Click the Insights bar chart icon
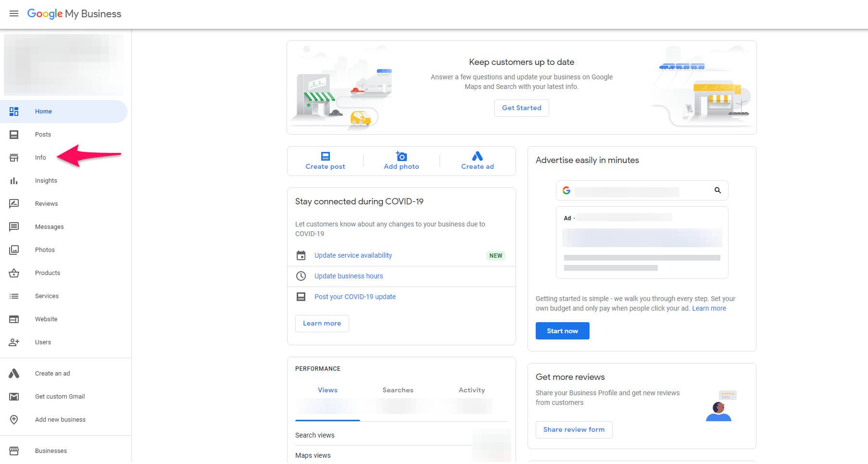 (x=14, y=180)
